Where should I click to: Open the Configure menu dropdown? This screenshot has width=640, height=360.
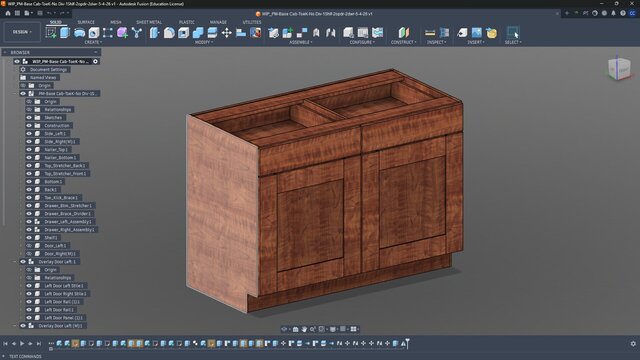pos(362,42)
